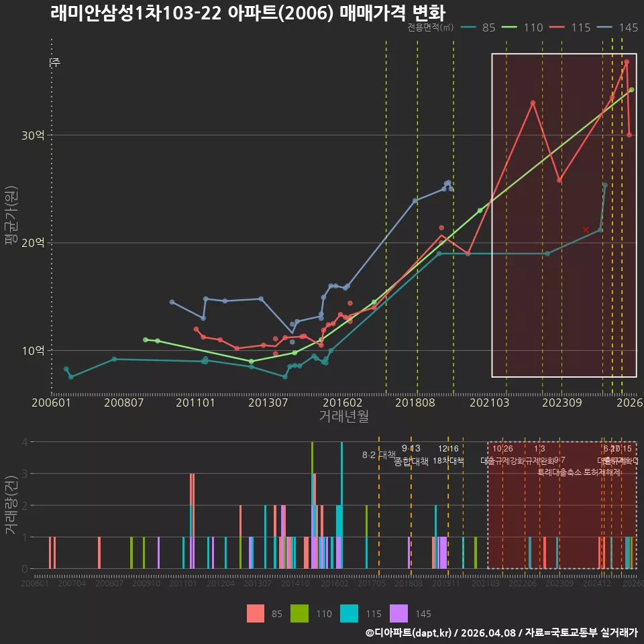Click the salmon 85 swatch in bottom legend

click(256, 614)
